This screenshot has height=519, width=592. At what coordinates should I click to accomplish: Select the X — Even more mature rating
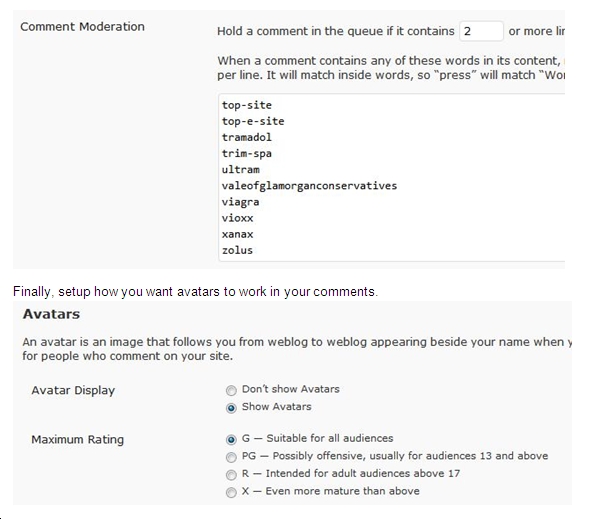(x=231, y=492)
